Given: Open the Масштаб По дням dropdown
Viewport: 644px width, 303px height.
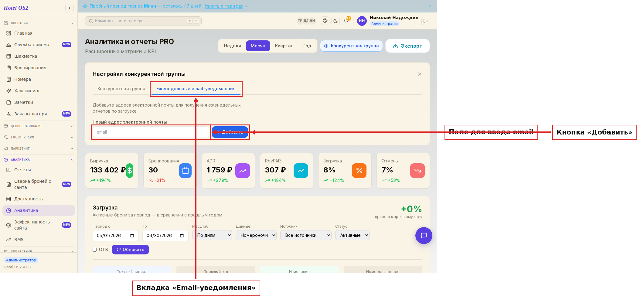Looking at the screenshot, I should (212, 235).
